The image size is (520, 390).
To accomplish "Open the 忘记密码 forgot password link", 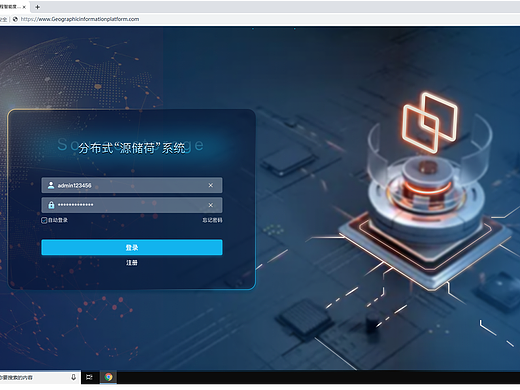I will point(212,220).
